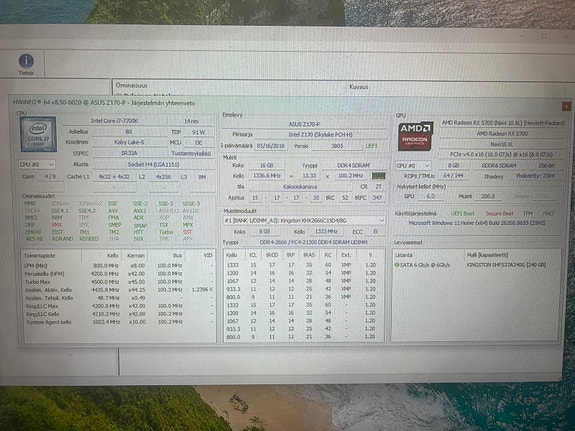575x431 pixels.
Task: Click the red Secure Boot indicator
Action: tap(499, 213)
